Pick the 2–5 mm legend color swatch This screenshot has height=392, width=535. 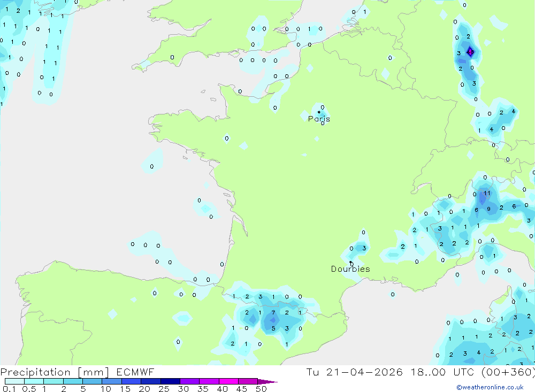73,381
